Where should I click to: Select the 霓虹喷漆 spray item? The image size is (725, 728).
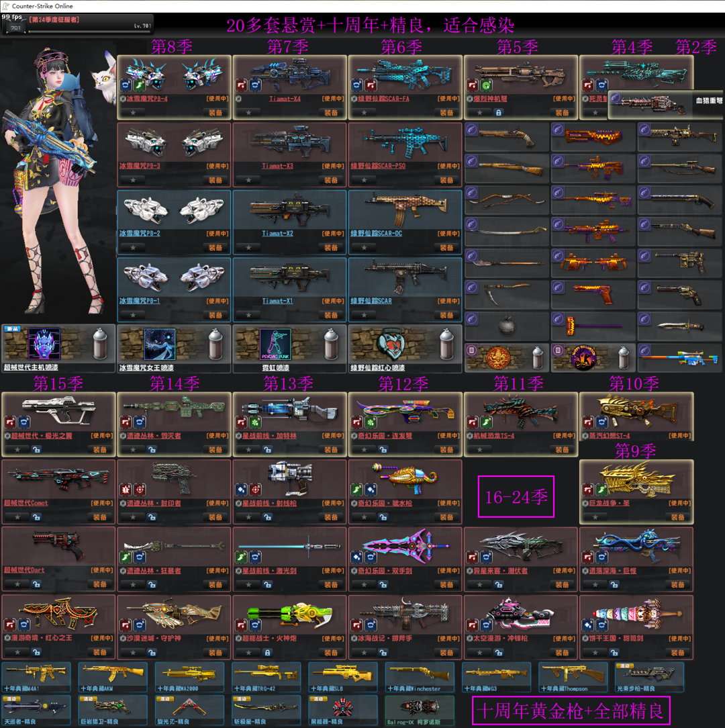click(289, 348)
